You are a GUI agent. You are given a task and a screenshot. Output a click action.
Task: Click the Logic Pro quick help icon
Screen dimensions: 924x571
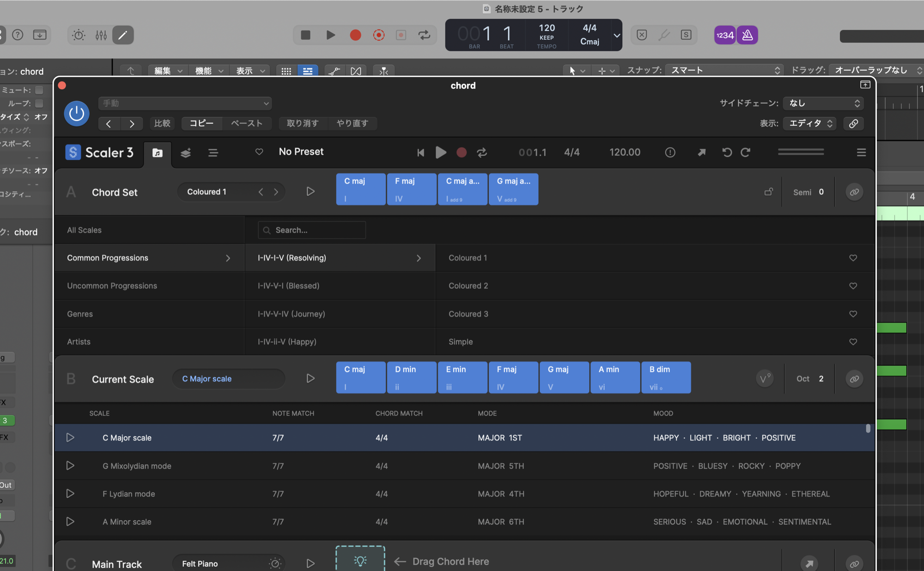pyautogui.click(x=18, y=35)
